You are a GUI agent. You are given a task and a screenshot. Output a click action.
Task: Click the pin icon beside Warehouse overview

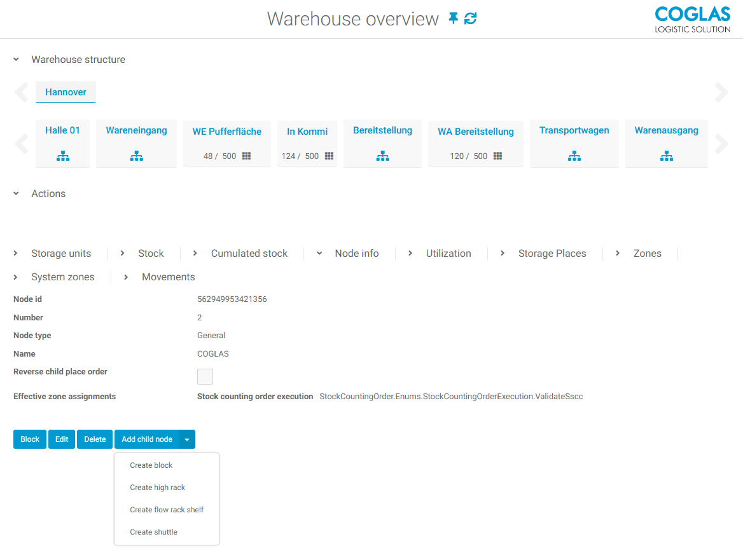pos(453,18)
